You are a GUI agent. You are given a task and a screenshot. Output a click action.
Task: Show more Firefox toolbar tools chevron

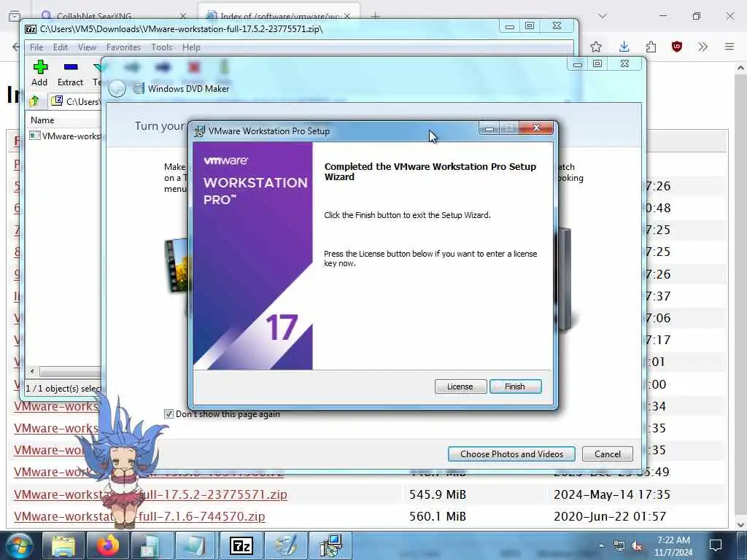(x=703, y=47)
